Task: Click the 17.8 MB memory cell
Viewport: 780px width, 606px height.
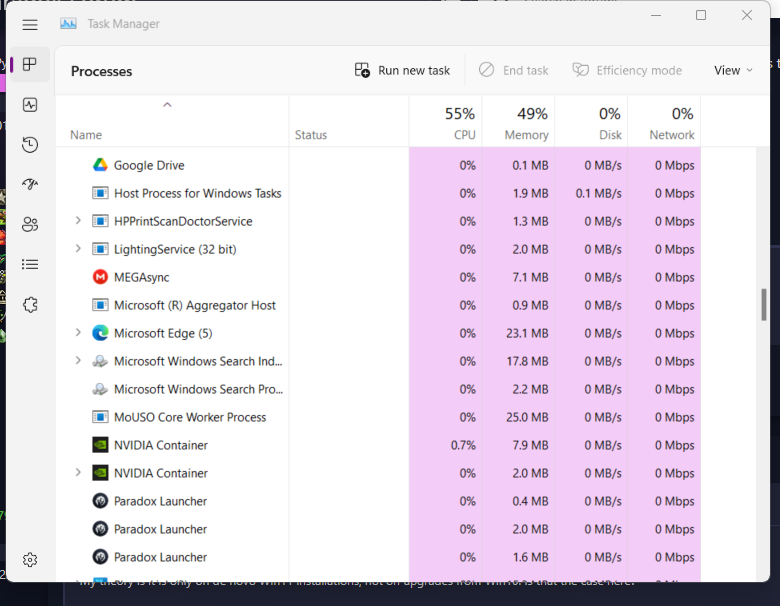Action: (518, 361)
